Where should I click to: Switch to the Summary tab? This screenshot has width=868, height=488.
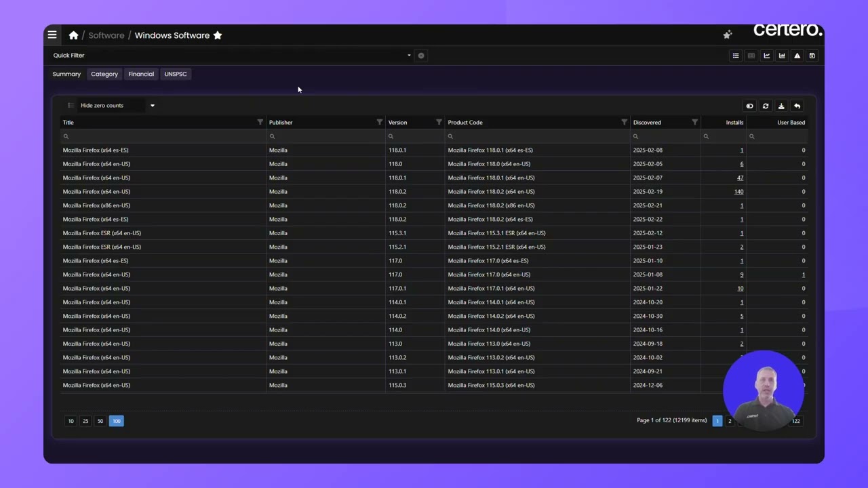pyautogui.click(x=66, y=74)
